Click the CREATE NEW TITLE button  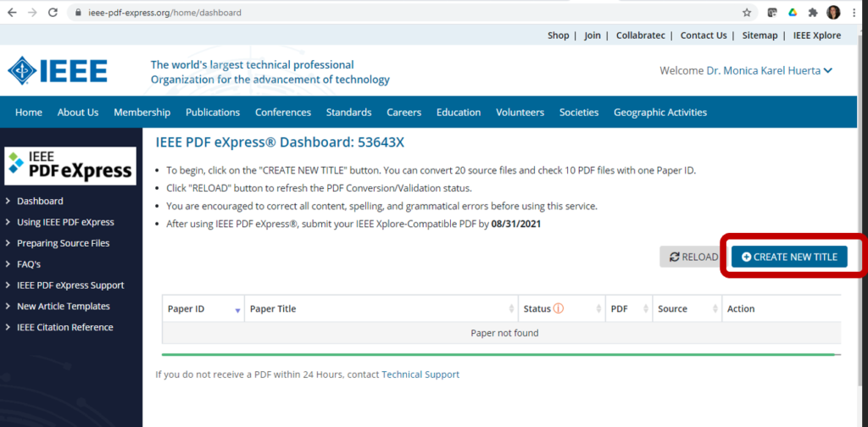[789, 257]
